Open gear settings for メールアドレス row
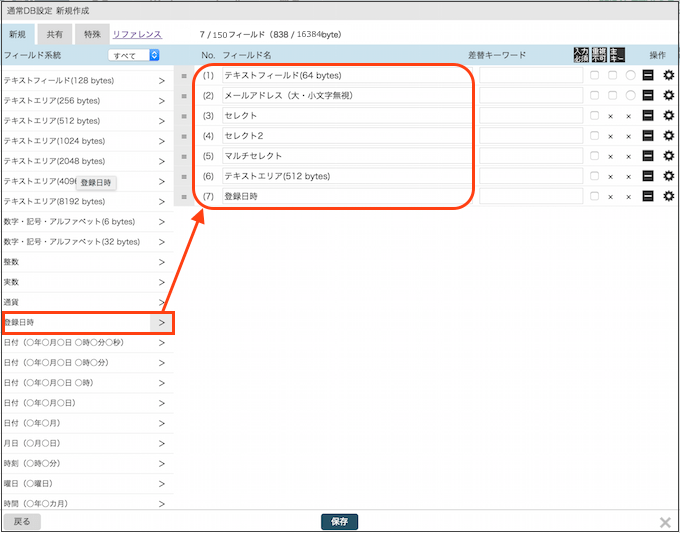The height and width of the screenshot is (533, 680). click(669, 95)
